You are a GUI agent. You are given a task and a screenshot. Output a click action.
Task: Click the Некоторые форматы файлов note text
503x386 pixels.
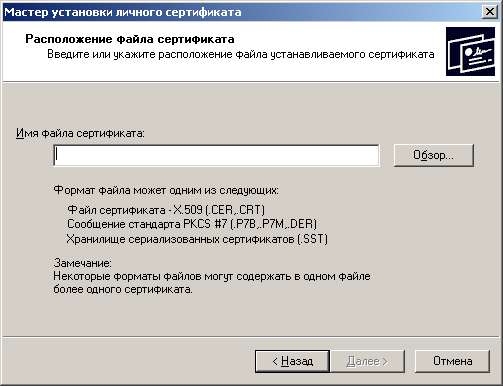(x=212, y=276)
